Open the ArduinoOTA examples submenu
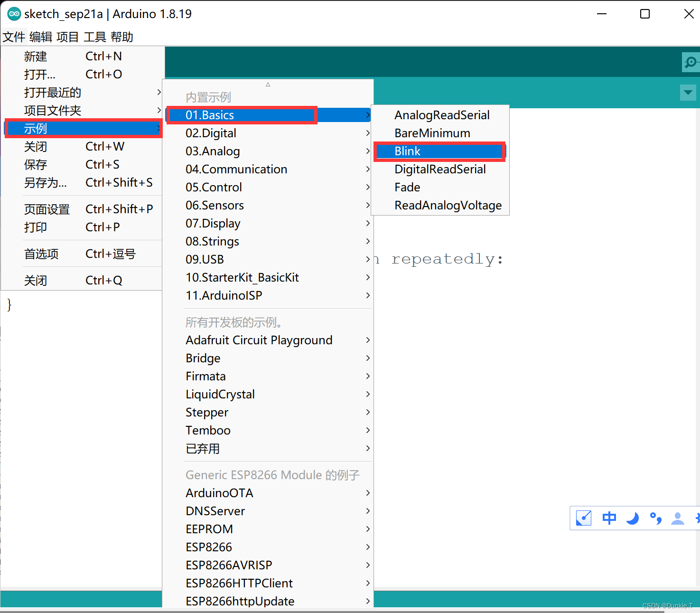700x613 pixels. [268, 493]
